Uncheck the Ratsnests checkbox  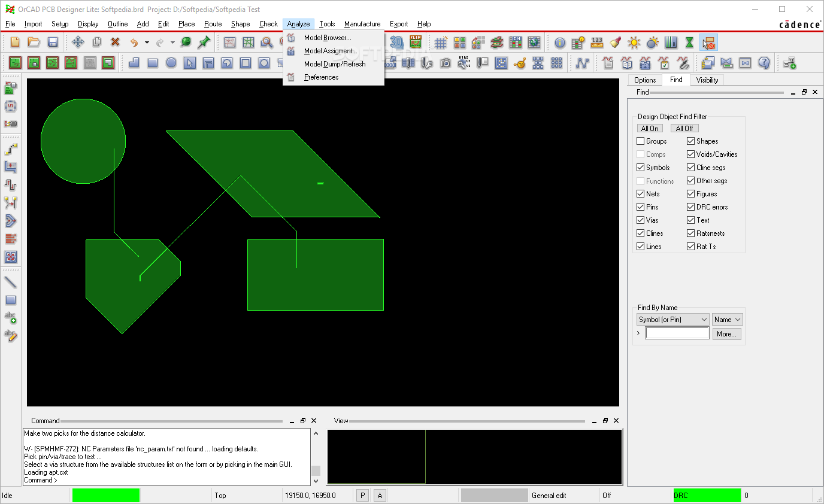[x=691, y=233]
